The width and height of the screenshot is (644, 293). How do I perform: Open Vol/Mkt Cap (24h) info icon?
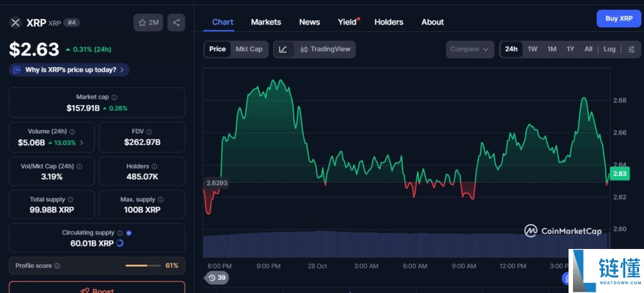(x=79, y=167)
